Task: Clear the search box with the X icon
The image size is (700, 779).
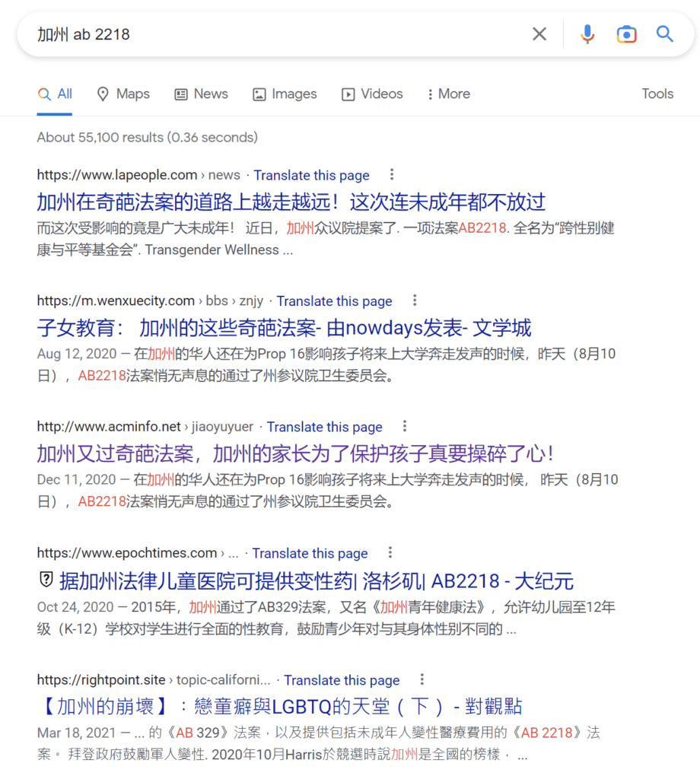Action: click(539, 34)
